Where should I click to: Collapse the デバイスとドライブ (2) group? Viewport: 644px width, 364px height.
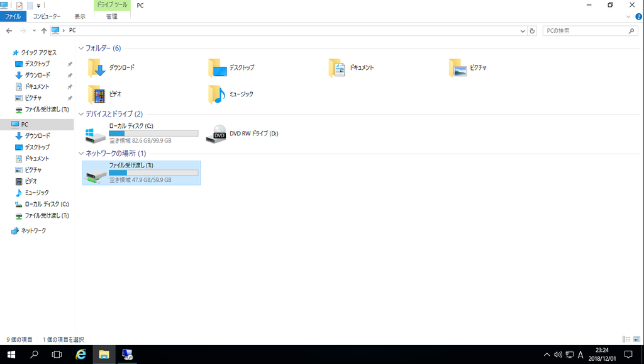point(81,115)
